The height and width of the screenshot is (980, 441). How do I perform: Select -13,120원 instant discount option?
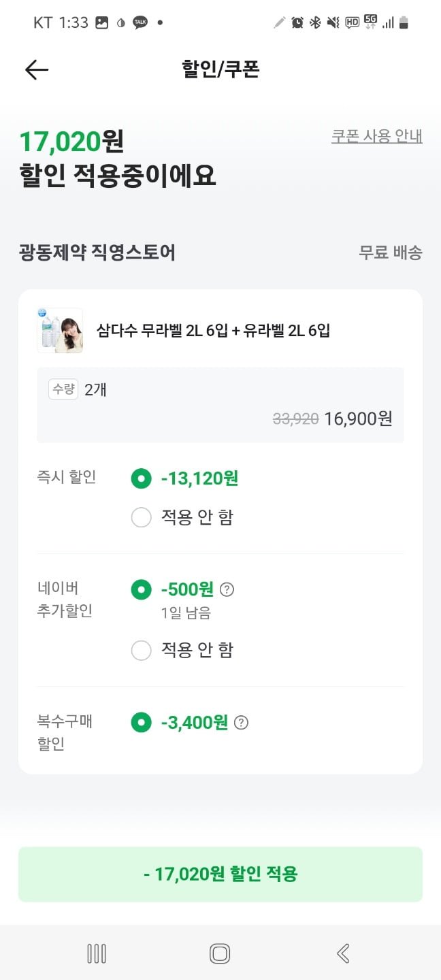(x=141, y=478)
